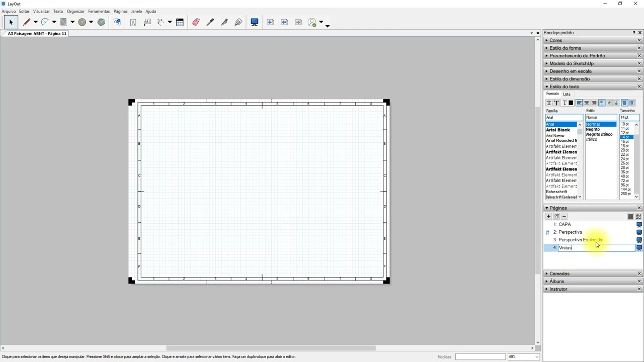Toggle underline text style
Image resolution: width=644 pixels, height=362 pixels.
click(x=549, y=103)
